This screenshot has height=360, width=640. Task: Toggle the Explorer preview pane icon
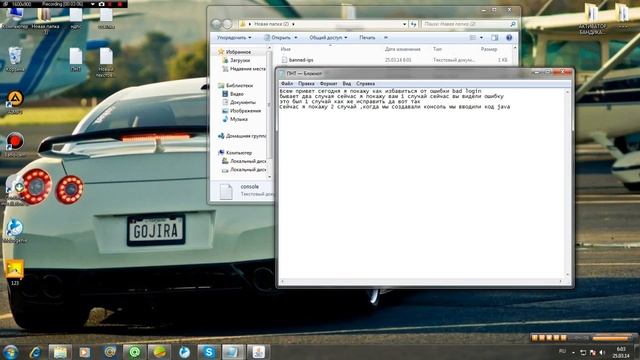(495, 38)
